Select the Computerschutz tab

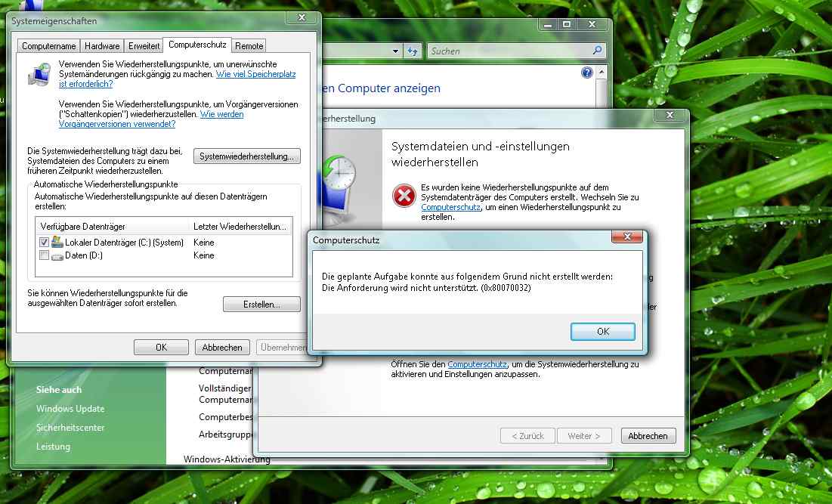(197, 45)
